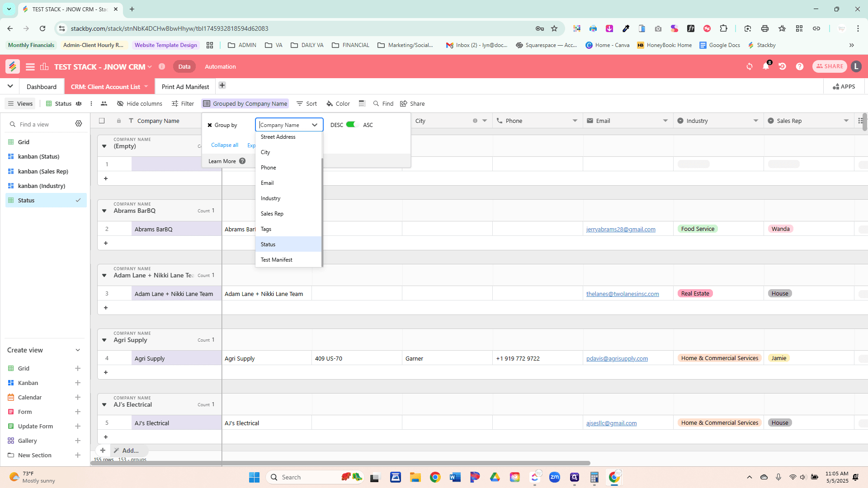The height and width of the screenshot is (488, 868).
Task: Open view settings gear in sidebar
Action: tap(79, 124)
